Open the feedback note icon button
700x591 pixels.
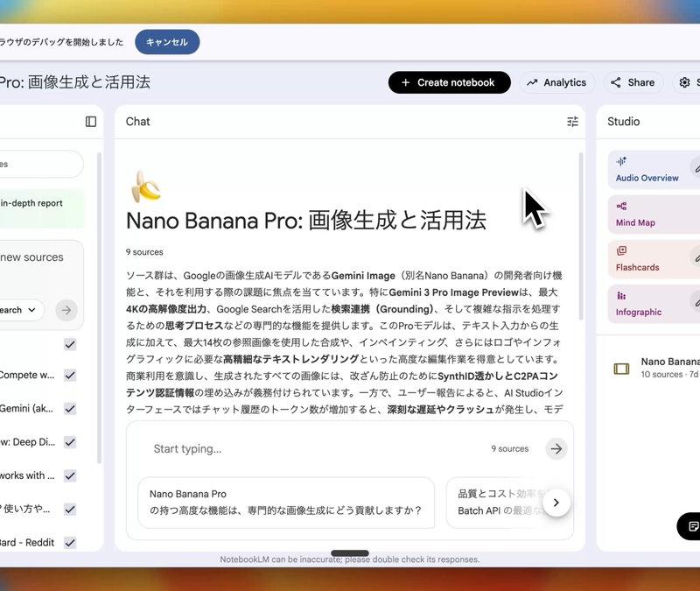(691, 526)
